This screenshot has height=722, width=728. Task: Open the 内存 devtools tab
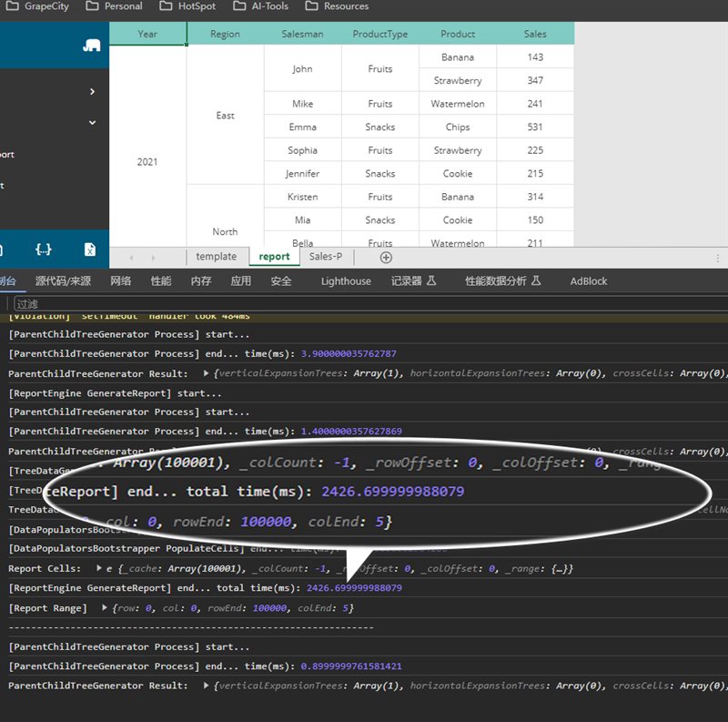click(x=200, y=281)
